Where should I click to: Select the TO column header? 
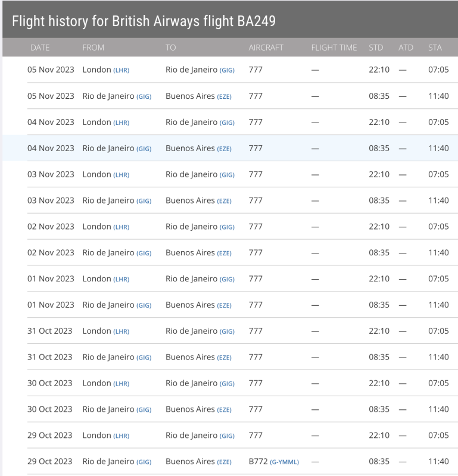click(x=170, y=48)
